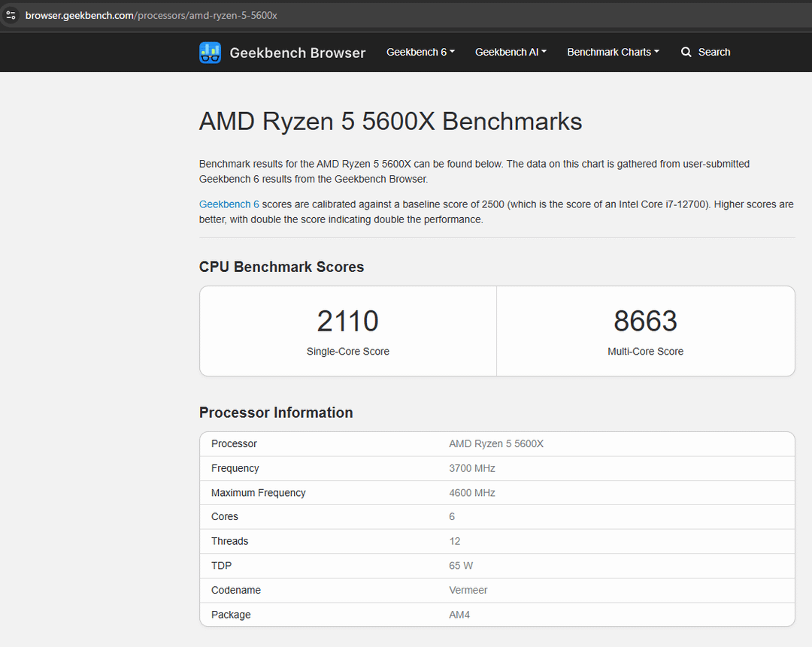Select the Threads row label

pyautogui.click(x=229, y=541)
